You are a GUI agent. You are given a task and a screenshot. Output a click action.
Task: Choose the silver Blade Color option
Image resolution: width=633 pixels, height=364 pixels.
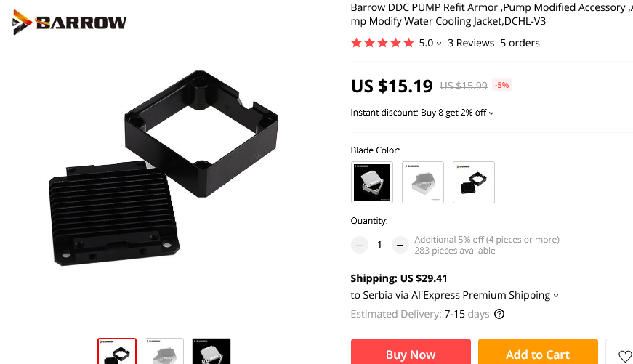[423, 182]
